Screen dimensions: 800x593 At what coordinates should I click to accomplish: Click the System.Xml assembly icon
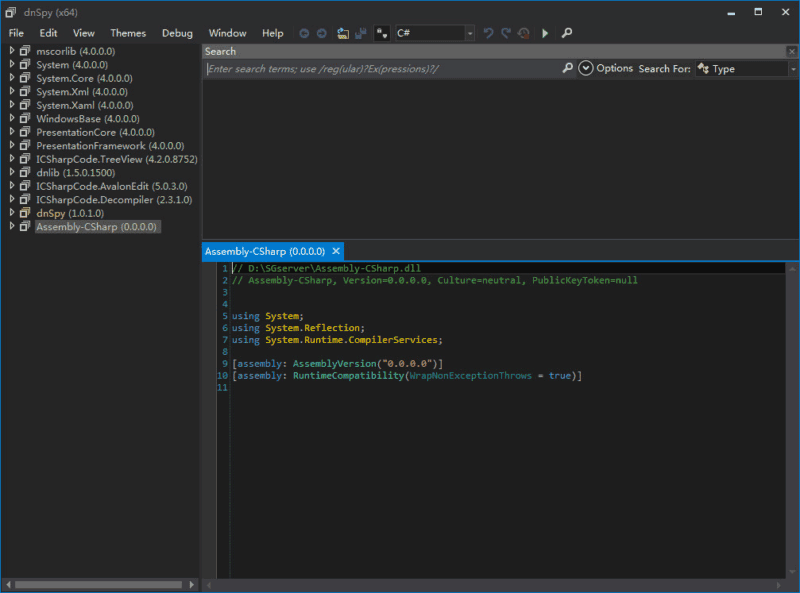(25, 91)
